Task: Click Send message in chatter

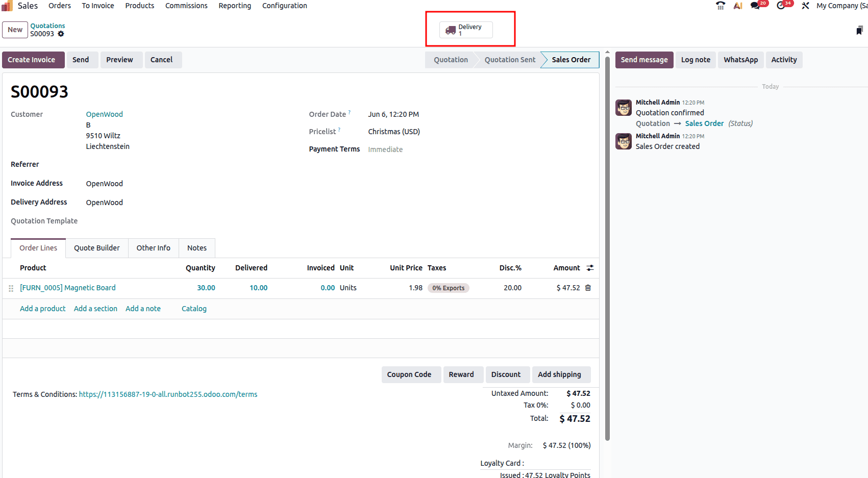Action: (644, 60)
